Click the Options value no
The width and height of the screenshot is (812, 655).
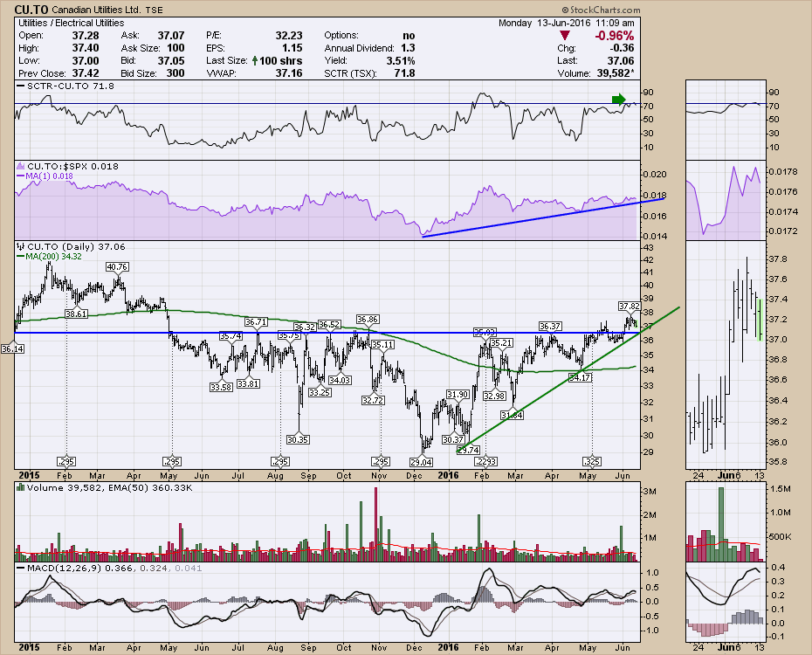coord(409,35)
